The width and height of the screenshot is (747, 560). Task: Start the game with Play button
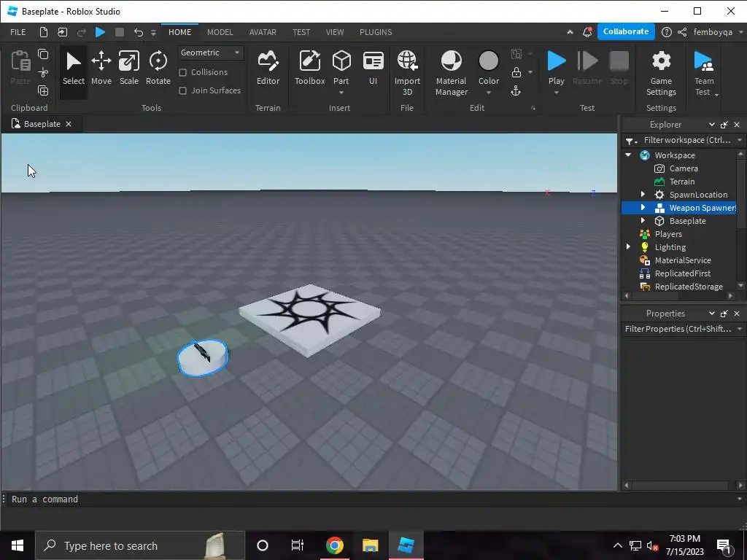pos(557,66)
